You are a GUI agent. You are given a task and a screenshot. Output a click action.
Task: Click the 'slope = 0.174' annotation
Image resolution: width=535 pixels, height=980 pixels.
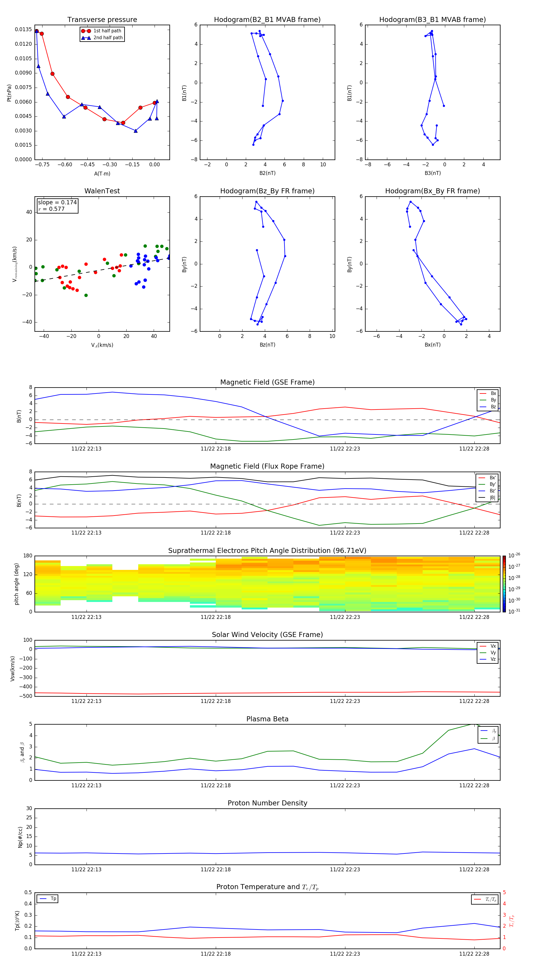click(57, 203)
